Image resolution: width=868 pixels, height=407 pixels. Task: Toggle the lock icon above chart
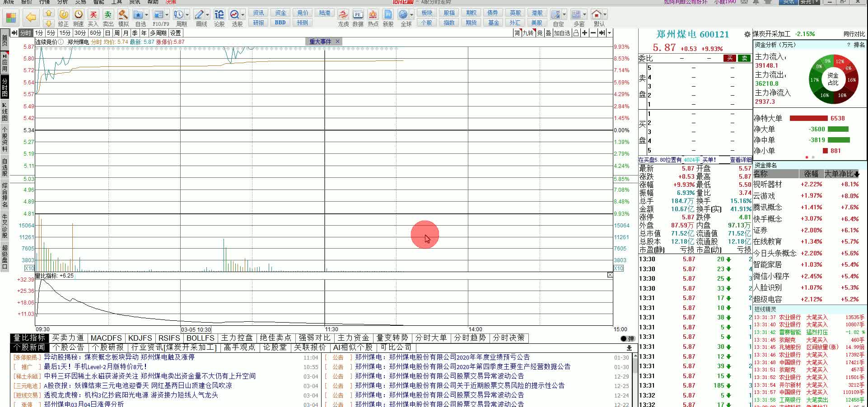tap(576, 33)
